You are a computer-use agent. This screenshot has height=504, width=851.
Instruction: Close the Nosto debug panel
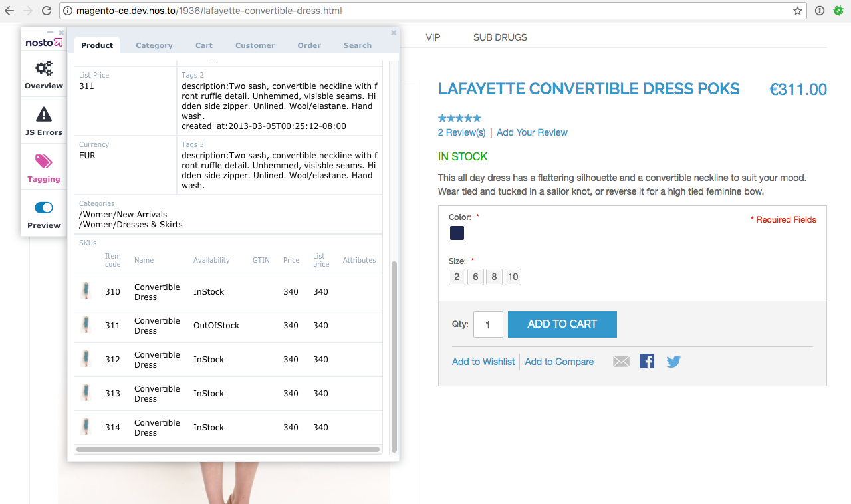click(394, 33)
